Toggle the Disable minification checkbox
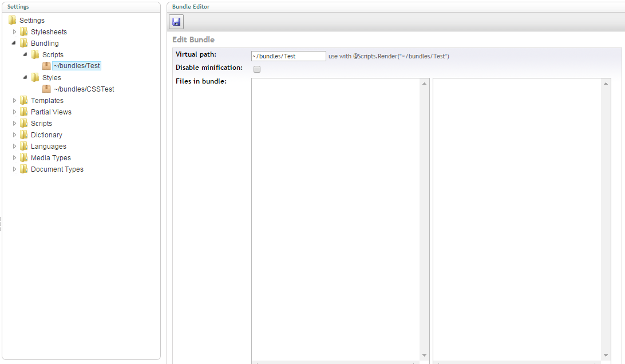 pyautogui.click(x=257, y=69)
